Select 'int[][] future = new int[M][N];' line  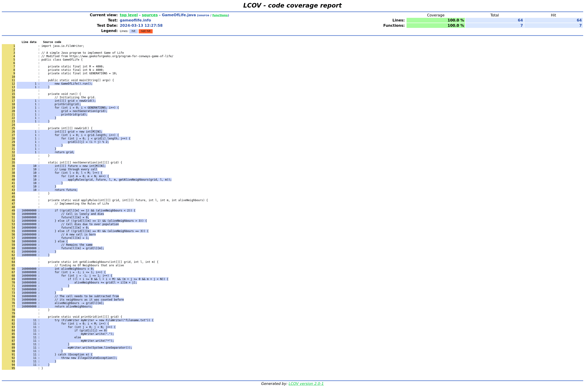click(x=80, y=166)
